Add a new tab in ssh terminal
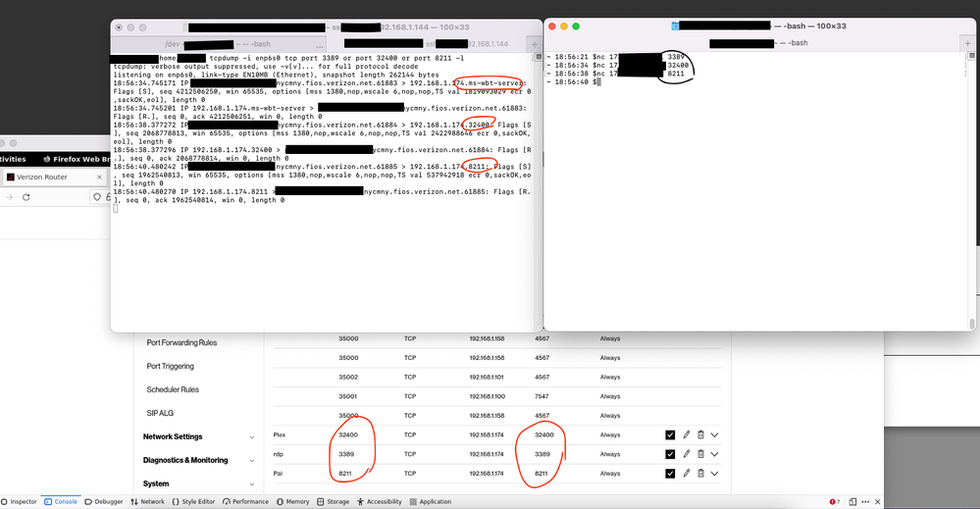 [535, 44]
